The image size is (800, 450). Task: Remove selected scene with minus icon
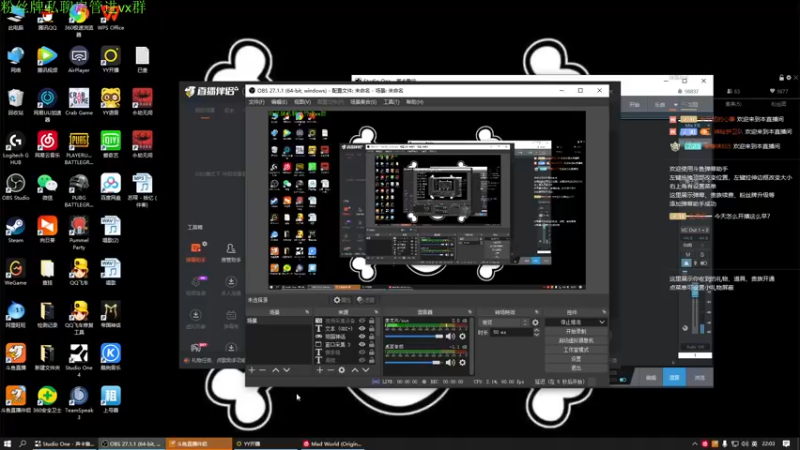tap(263, 370)
